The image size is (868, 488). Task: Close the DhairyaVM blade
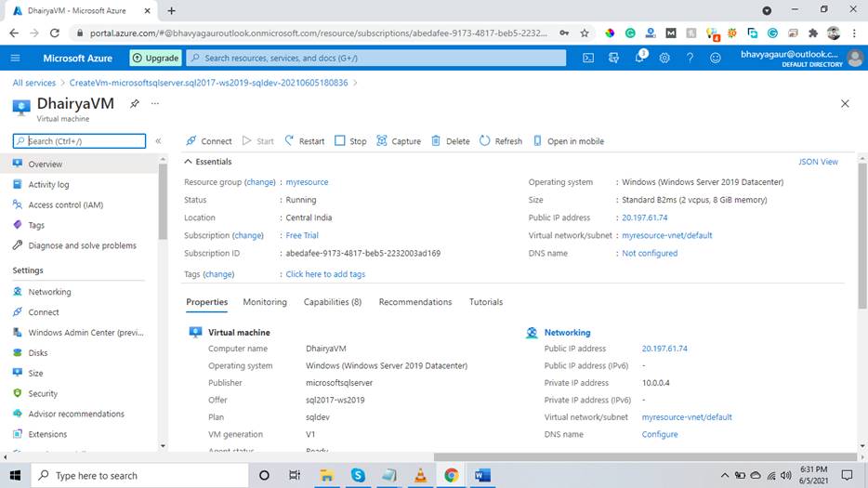point(845,103)
